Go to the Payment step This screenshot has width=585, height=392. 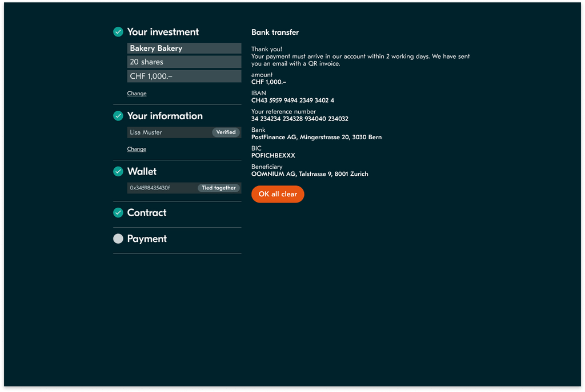(x=147, y=239)
